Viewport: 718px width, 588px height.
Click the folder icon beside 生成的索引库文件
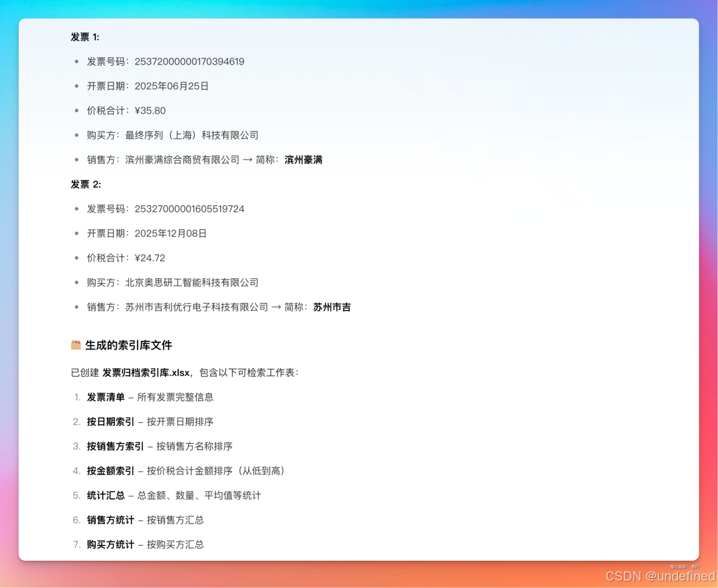click(76, 345)
